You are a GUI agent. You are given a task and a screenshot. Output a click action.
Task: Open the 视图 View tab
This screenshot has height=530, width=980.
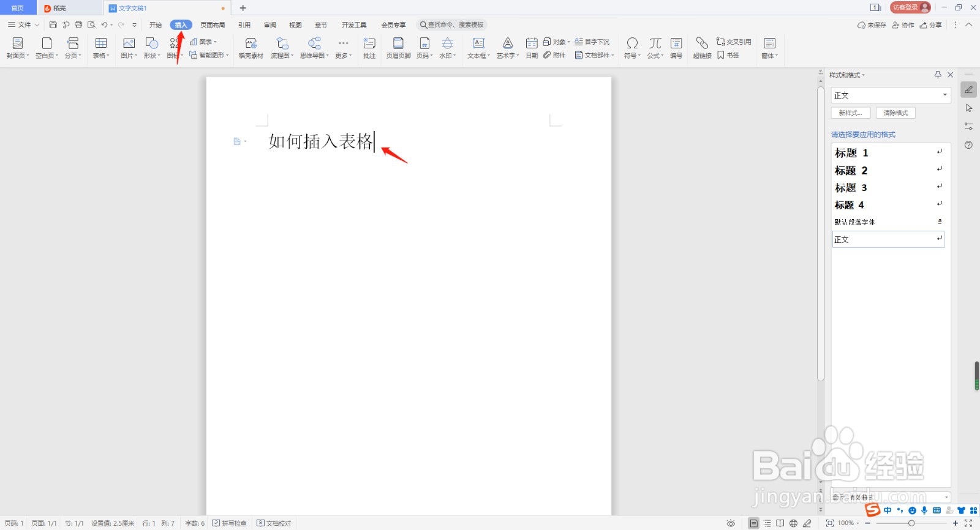pyautogui.click(x=295, y=25)
